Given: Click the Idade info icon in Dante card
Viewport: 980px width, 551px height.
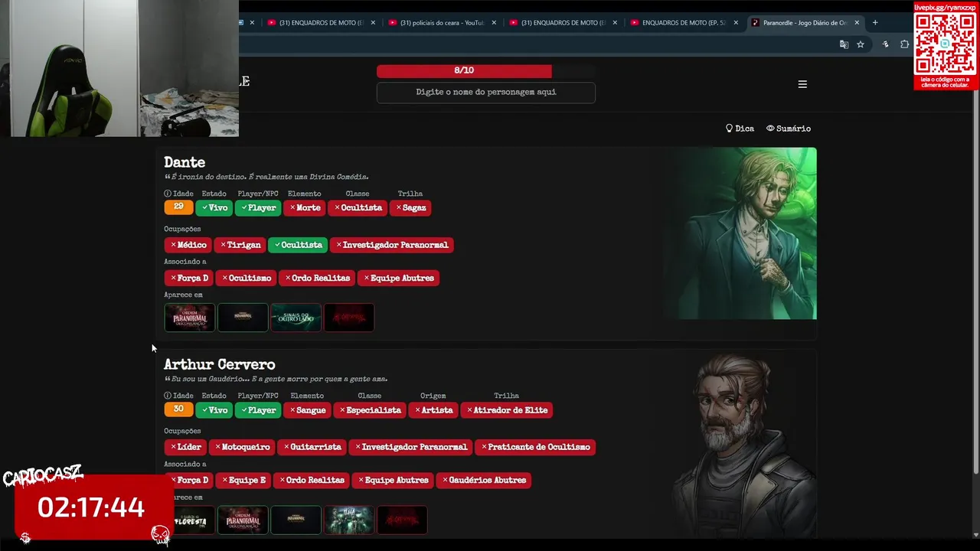Looking at the screenshot, I should [x=168, y=194].
